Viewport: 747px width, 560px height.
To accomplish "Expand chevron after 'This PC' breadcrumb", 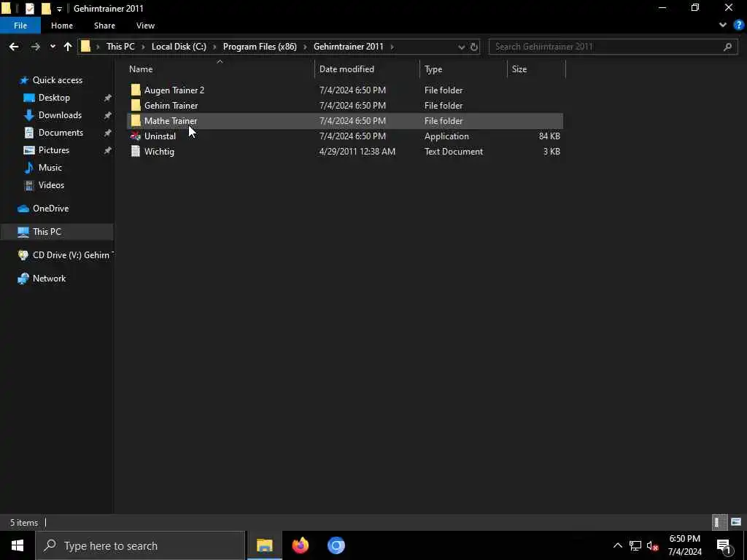I will pos(143,47).
